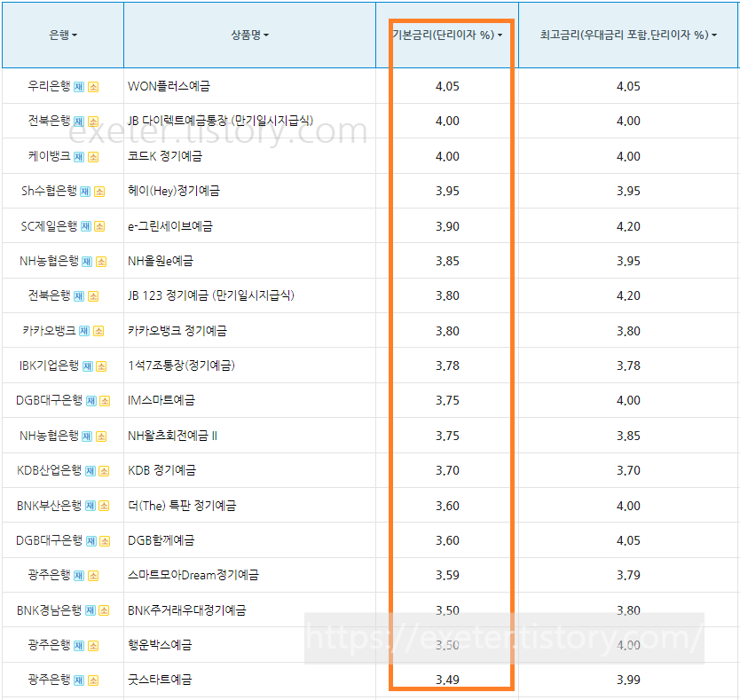The image size is (740, 700).
Task: Select the 굿스타트예금 product name
Action: [x=160, y=680]
